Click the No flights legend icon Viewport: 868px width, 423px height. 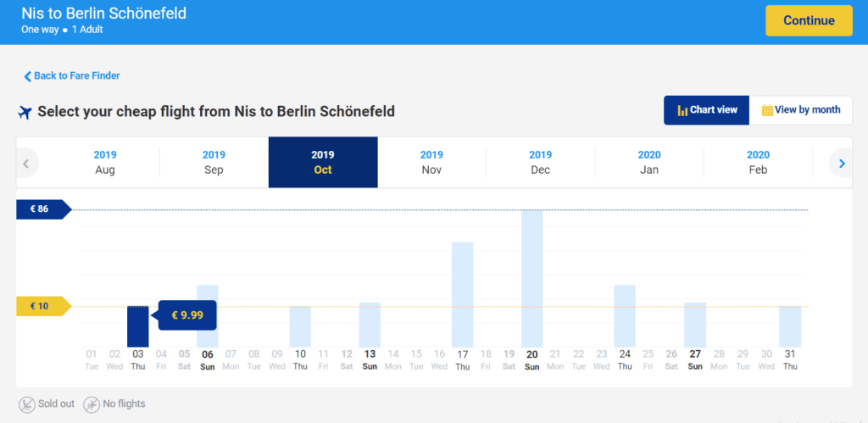tap(92, 404)
